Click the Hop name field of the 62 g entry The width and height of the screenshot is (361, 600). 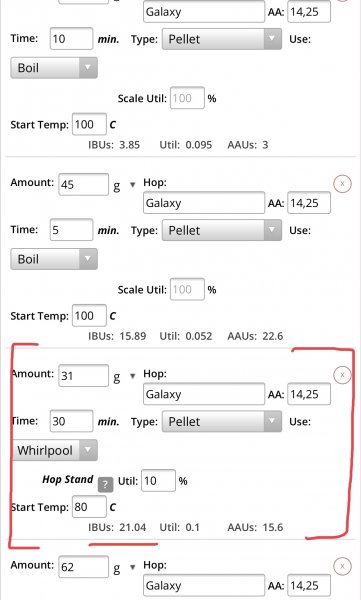point(204,585)
